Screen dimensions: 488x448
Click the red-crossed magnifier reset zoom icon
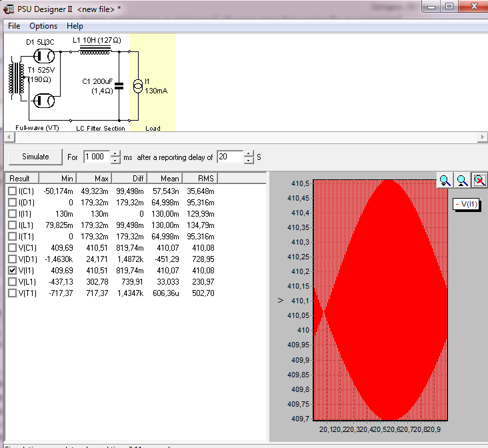[479, 180]
